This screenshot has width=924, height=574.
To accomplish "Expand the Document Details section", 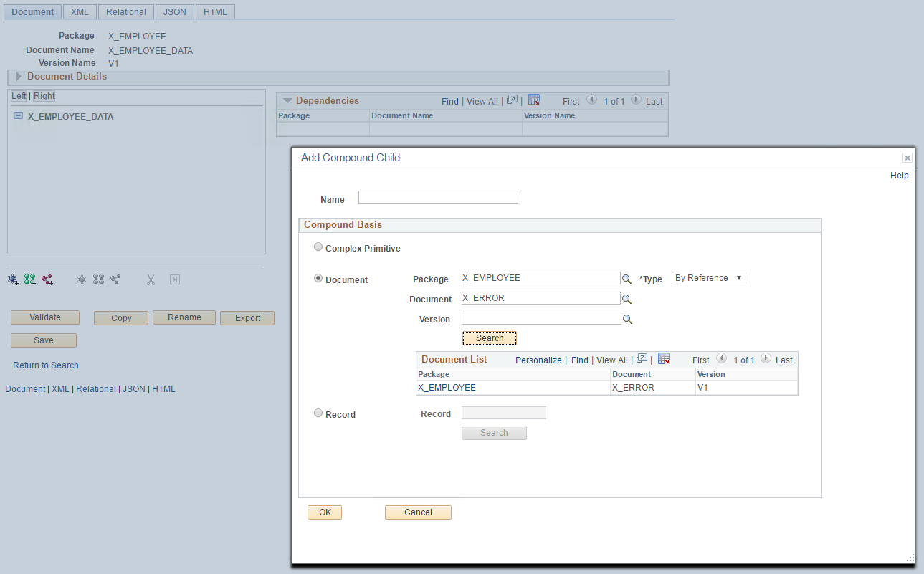I will pos(18,76).
